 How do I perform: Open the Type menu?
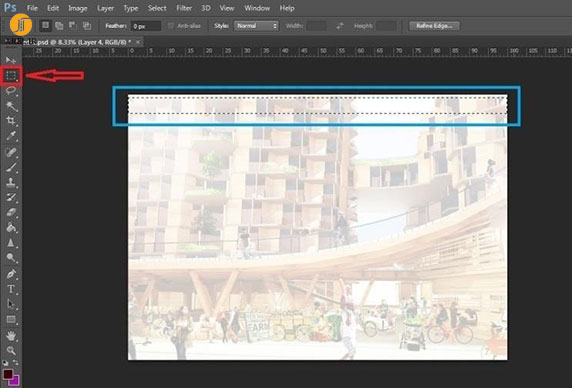point(131,8)
